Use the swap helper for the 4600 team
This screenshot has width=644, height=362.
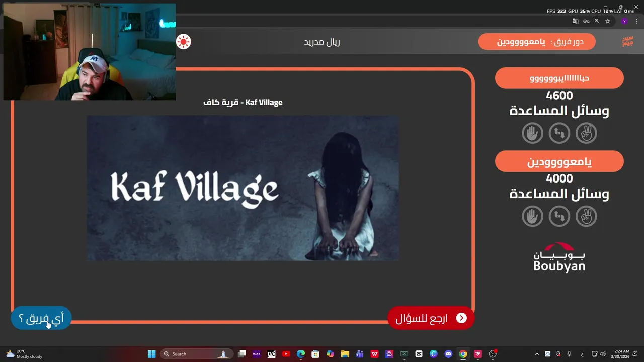click(x=559, y=133)
